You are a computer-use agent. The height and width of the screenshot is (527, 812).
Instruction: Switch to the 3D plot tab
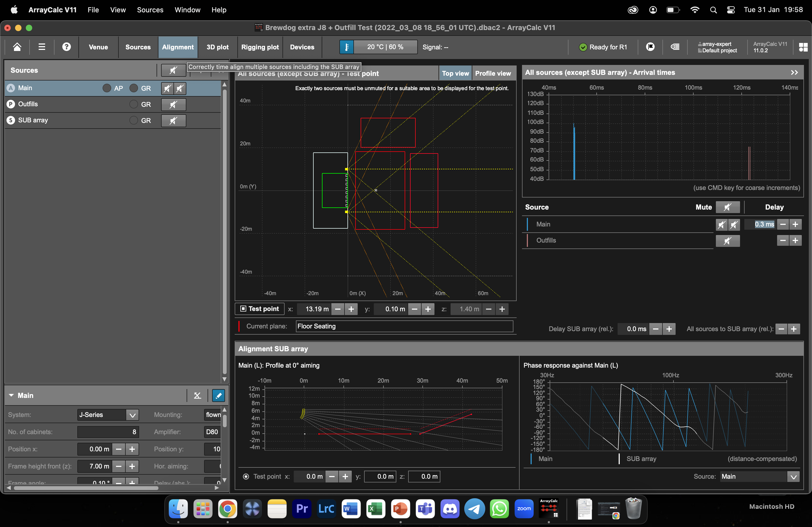(x=217, y=47)
